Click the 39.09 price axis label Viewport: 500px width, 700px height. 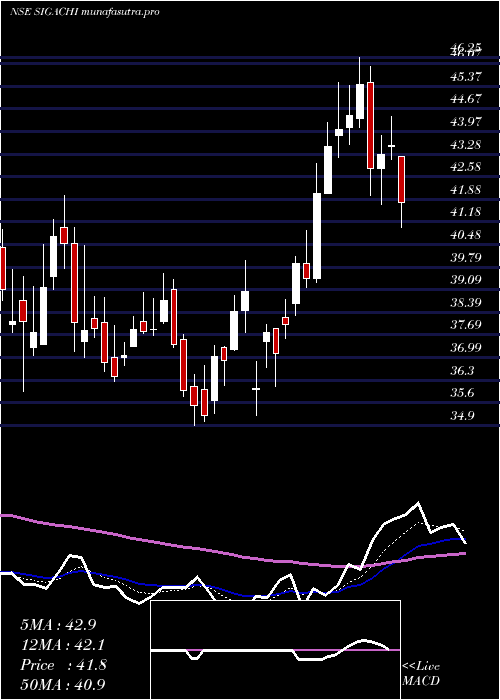(466, 280)
